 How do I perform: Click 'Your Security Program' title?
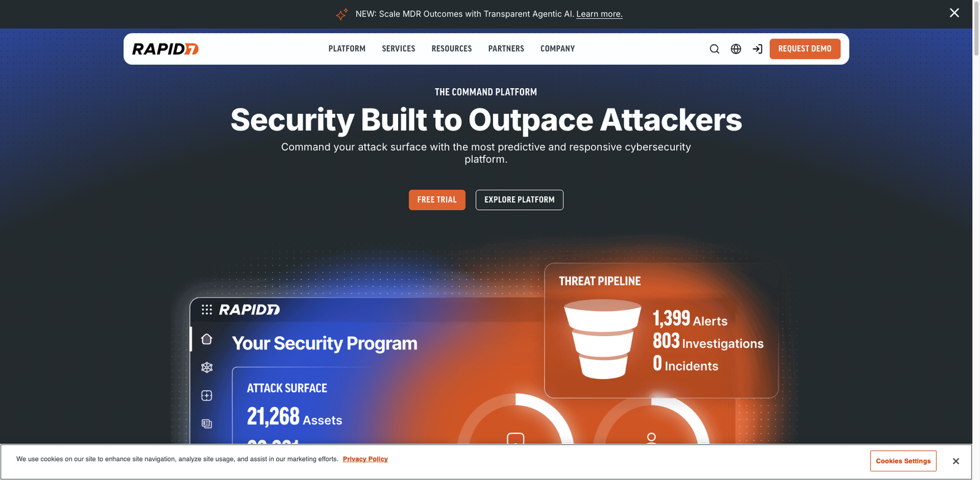325,343
